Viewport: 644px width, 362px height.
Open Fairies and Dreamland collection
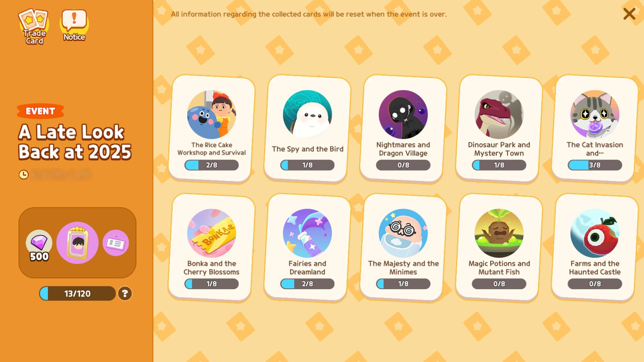pyautogui.click(x=308, y=247)
